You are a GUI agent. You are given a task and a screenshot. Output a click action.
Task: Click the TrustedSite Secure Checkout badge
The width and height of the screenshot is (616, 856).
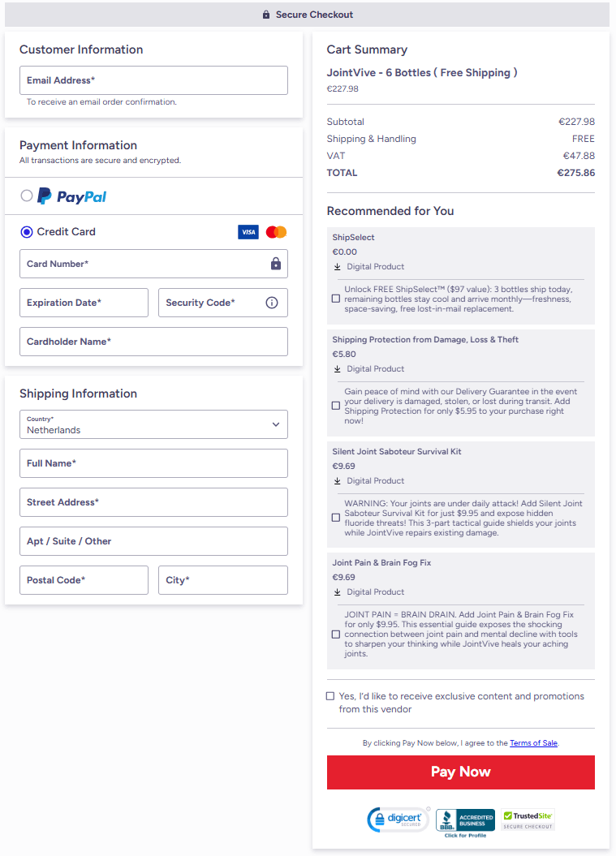pos(528,819)
